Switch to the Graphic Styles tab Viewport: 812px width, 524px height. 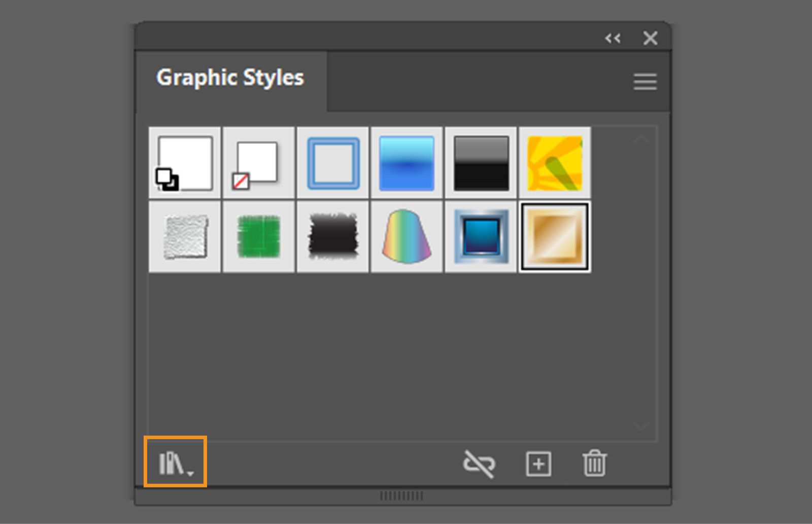[x=230, y=77]
